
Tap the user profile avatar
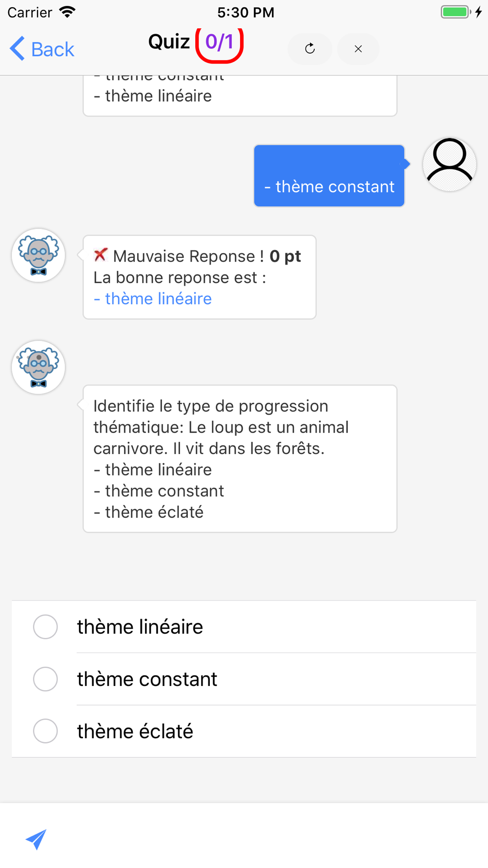[x=449, y=165]
